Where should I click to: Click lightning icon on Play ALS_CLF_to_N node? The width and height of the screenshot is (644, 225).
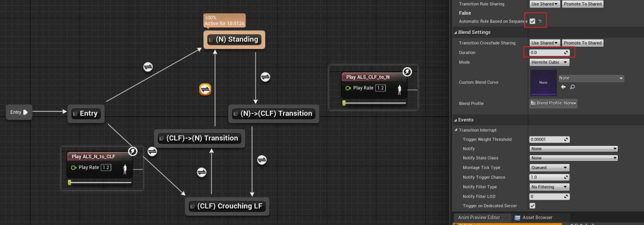(407, 72)
